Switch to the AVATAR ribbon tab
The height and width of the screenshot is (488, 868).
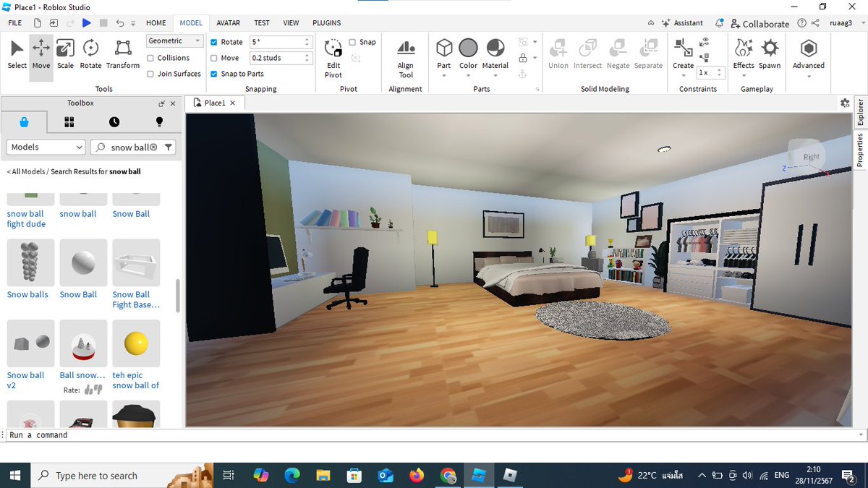pos(229,23)
